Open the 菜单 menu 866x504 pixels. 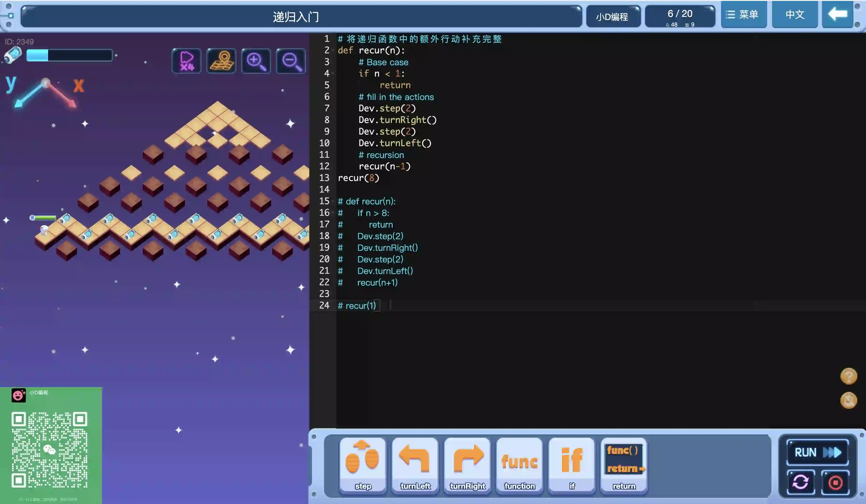(743, 14)
